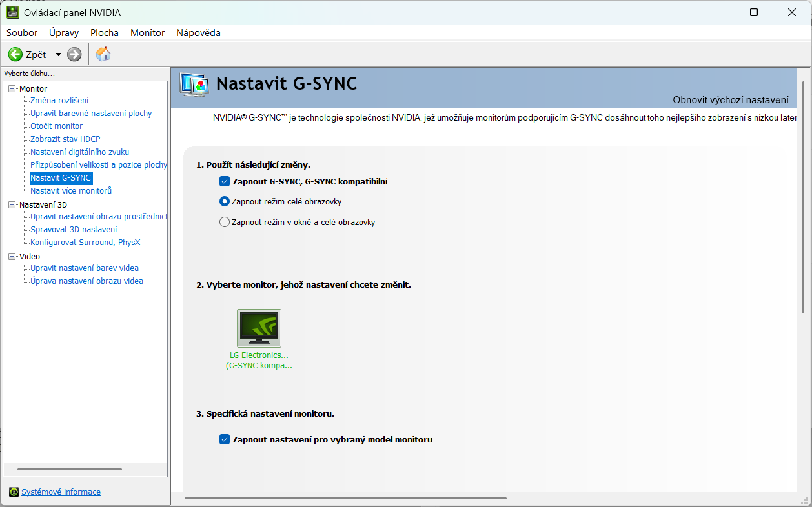Click the Nastavit G-SYNC page header icon
The height and width of the screenshot is (507, 812).
point(194,84)
